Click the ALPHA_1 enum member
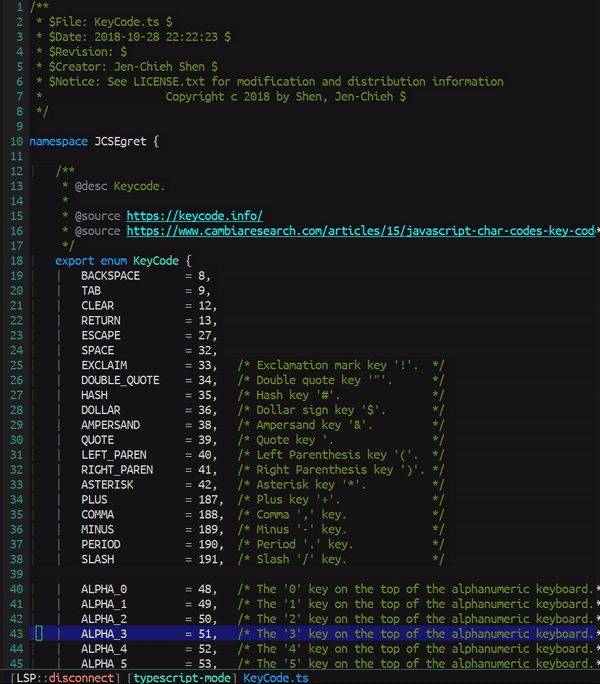The image size is (600, 684). (104, 604)
